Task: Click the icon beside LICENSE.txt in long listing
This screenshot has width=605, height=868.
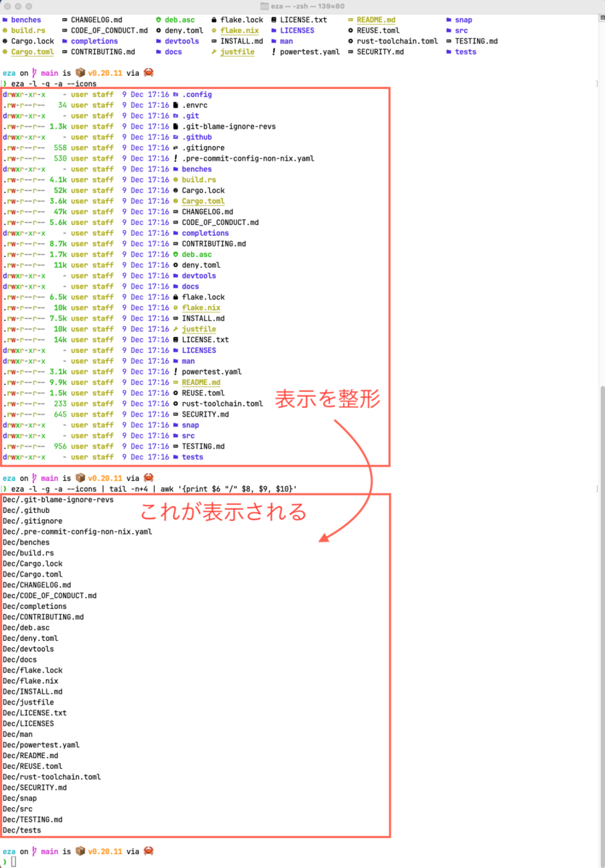Action: click(x=176, y=340)
